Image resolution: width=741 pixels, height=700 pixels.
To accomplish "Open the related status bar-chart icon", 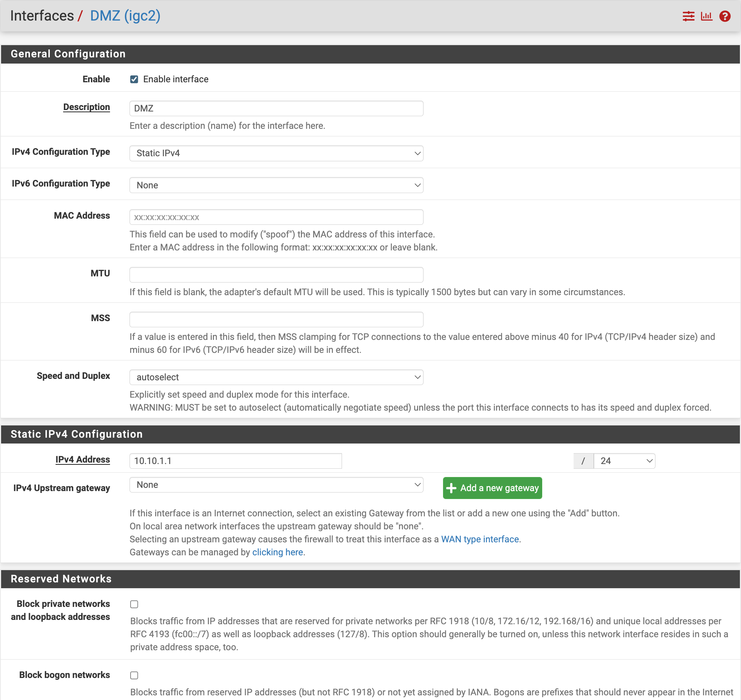I will tap(706, 17).
